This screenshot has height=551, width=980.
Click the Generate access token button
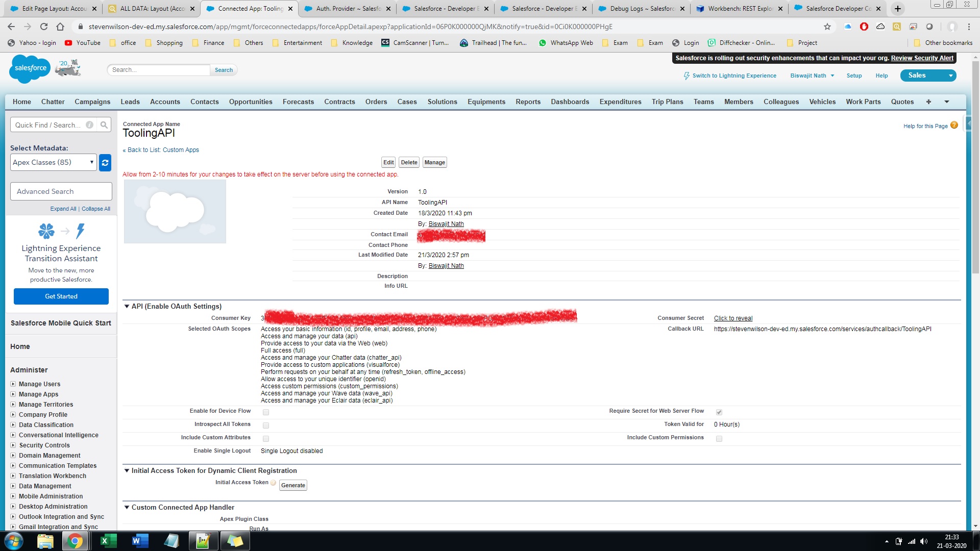293,486
